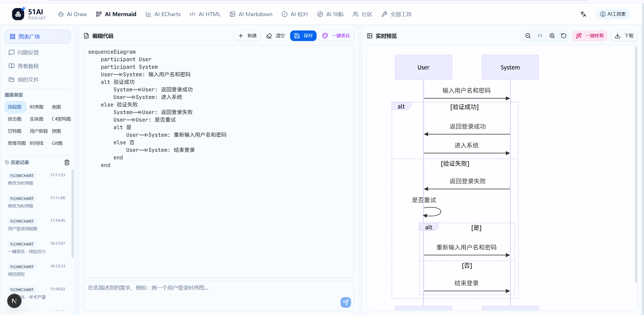Click the send paper-plane icon
The height and width of the screenshot is (315, 644).
(x=346, y=302)
